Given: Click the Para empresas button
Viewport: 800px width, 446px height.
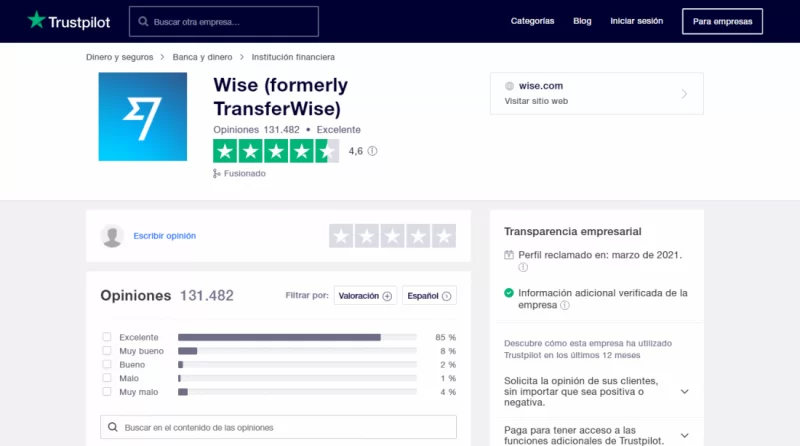Looking at the screenshot, I should (x=721, y=21).
